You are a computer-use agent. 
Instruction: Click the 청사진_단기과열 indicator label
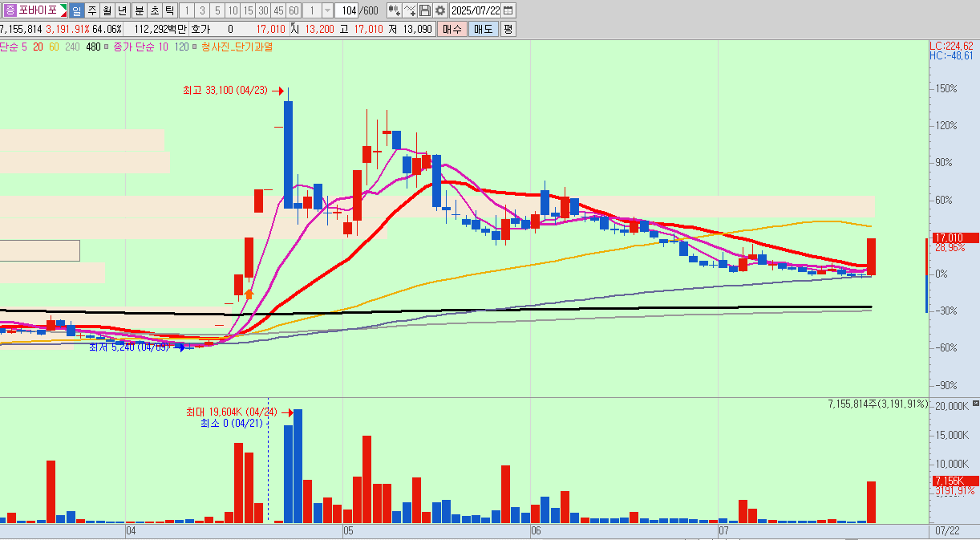click(x=237, y=47)
